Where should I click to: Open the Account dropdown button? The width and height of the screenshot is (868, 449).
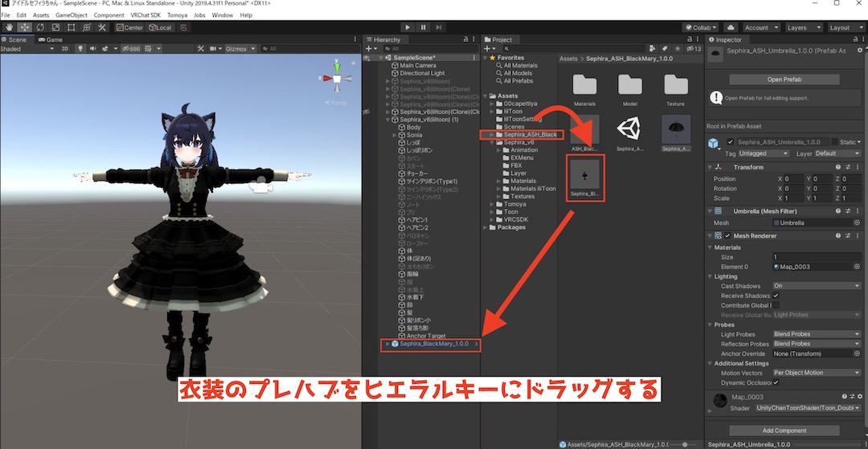pos(760,27)
